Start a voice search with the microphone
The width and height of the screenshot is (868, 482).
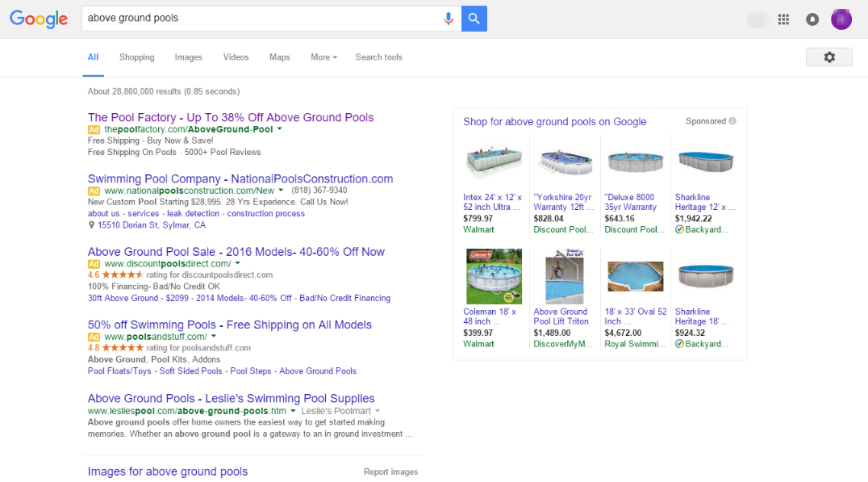point(449,18)
